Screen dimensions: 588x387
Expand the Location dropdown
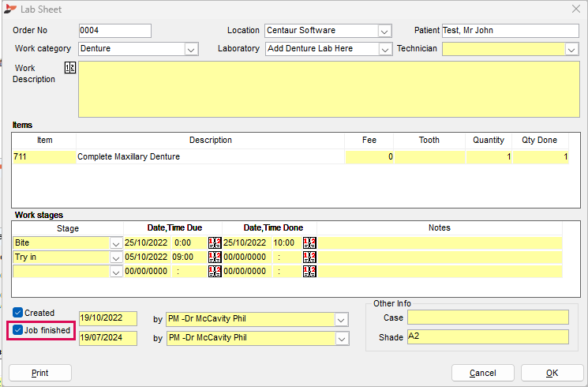pyautogui.click(x=384, y=31)
